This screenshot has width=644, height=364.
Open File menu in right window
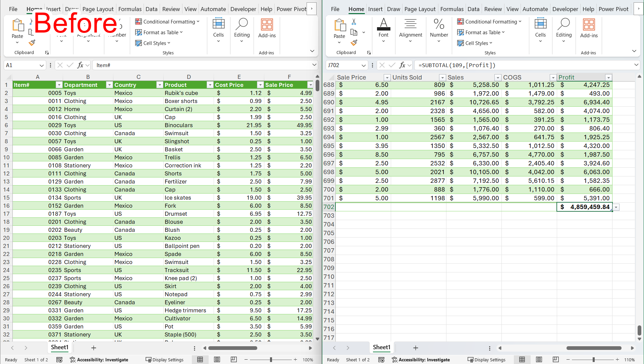[x=335, y=9]
